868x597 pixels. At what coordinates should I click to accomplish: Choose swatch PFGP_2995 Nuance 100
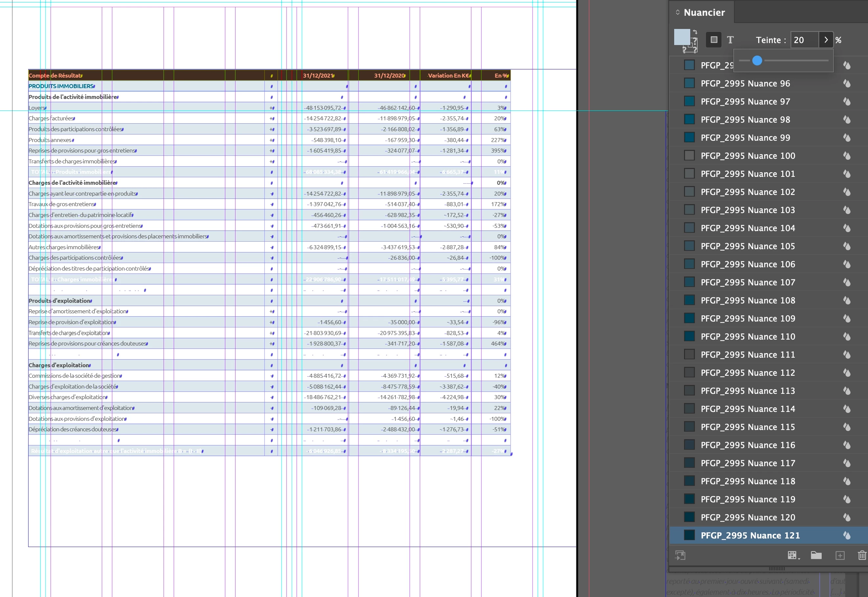pos(748,155)
